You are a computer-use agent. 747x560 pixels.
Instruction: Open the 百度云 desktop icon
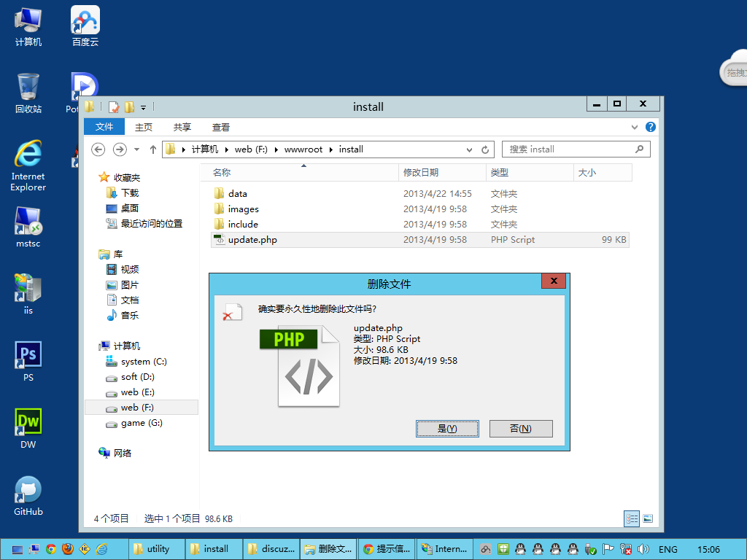tap(85, 26)
